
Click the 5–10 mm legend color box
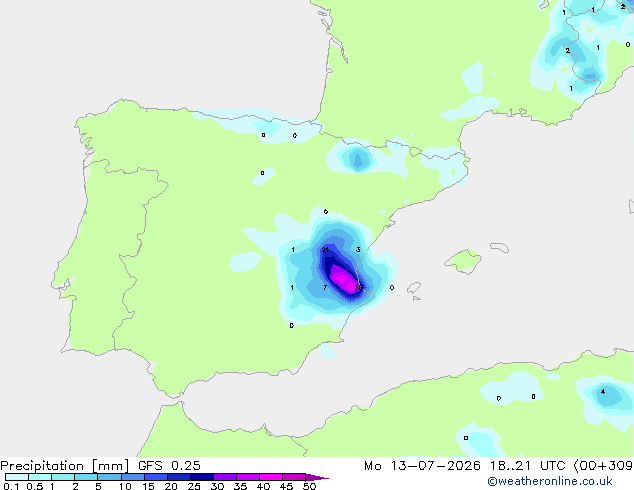click(109, 477)
